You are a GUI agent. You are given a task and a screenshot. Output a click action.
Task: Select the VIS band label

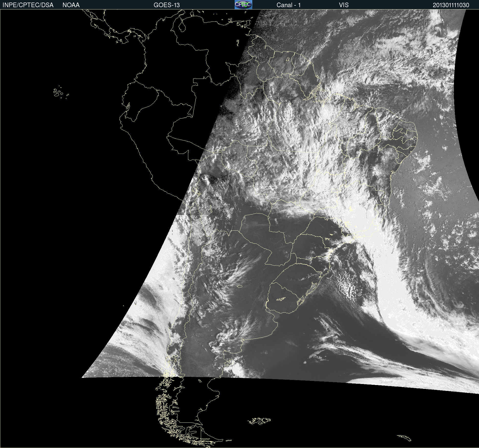pyautogui.click(x=344, y=5)
